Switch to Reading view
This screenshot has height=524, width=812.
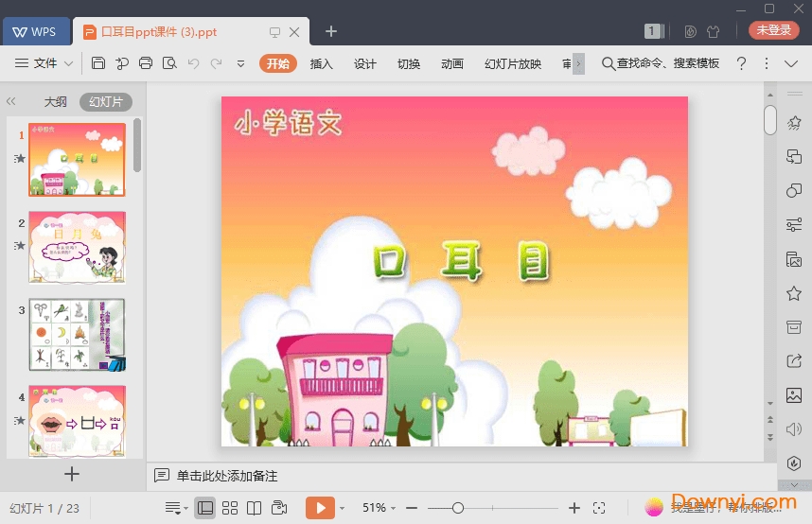(255, 508)
